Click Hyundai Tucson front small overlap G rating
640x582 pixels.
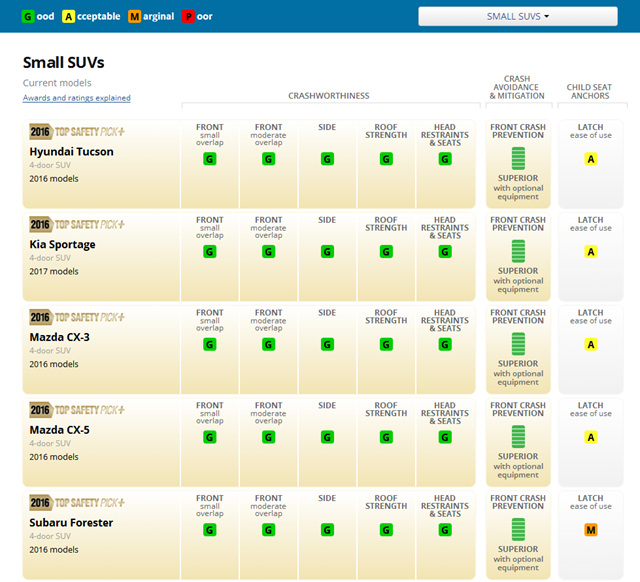pos(210,159)
